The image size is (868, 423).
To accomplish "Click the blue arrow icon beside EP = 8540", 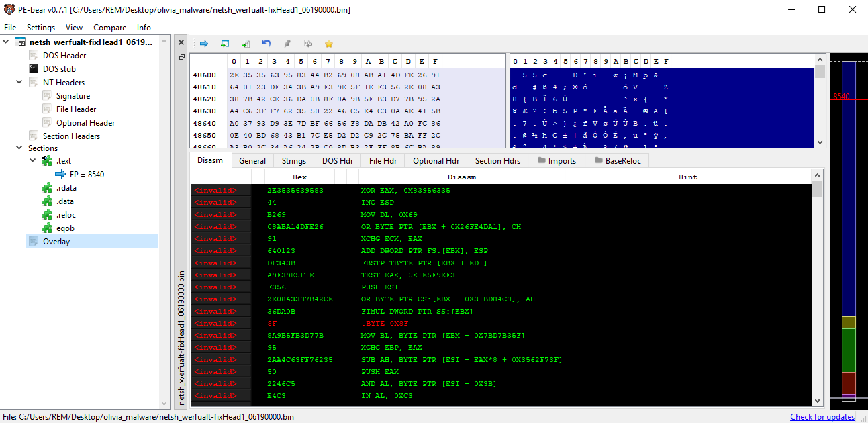I will tap(60, 175).
